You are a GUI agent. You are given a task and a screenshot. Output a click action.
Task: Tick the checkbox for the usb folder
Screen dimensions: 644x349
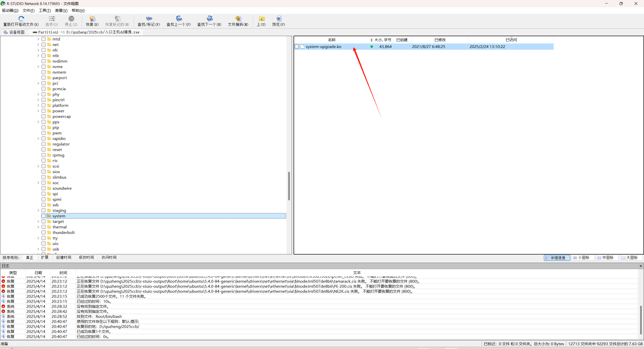[x=44, y=249]
